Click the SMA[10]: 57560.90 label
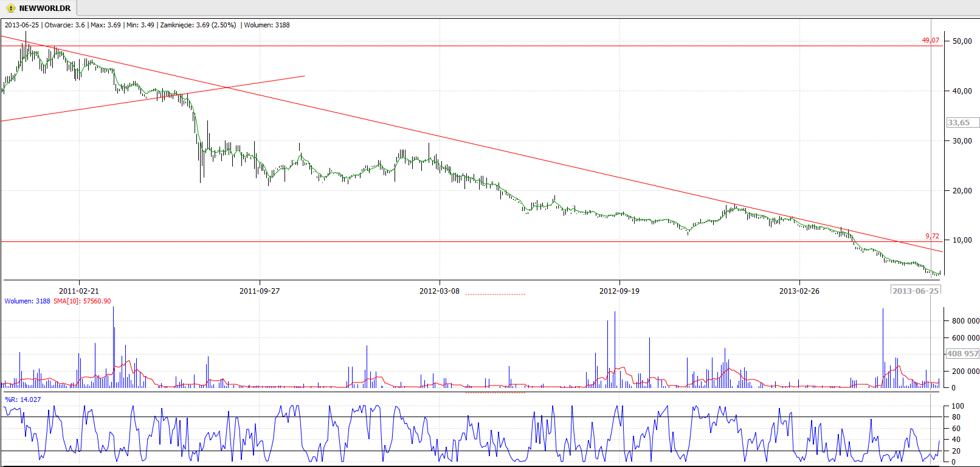Screen dimensions: 980x467 [82, 301]
